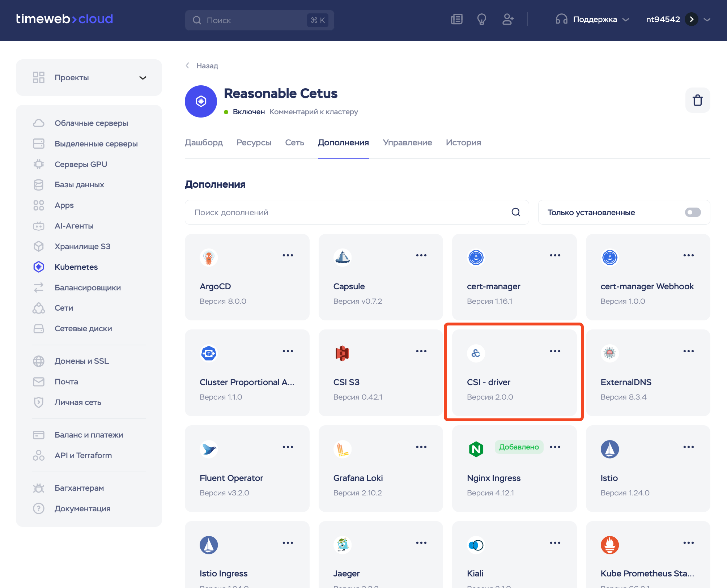Open the nt94542 account menu
Image resolution: width=727 pixels, height=588 pixels.
point(678,19)
